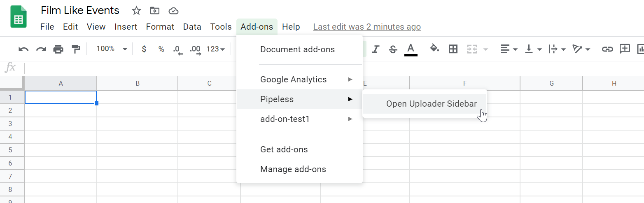Image resolution: width=644 pixels, height=203 pixels.
Task: Format as currency with dollar icon
Action: pos(144,49)
